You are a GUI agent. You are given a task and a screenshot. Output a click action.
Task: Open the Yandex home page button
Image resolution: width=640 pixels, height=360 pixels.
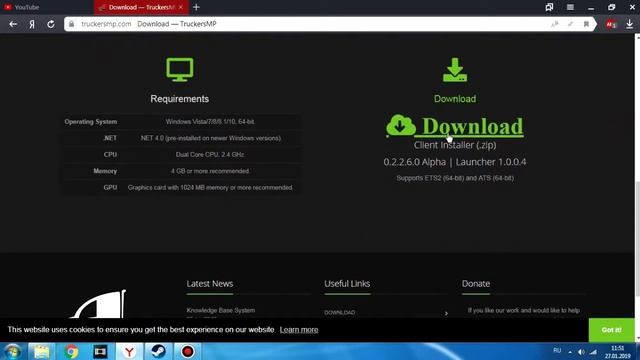(x=32, y=24)
